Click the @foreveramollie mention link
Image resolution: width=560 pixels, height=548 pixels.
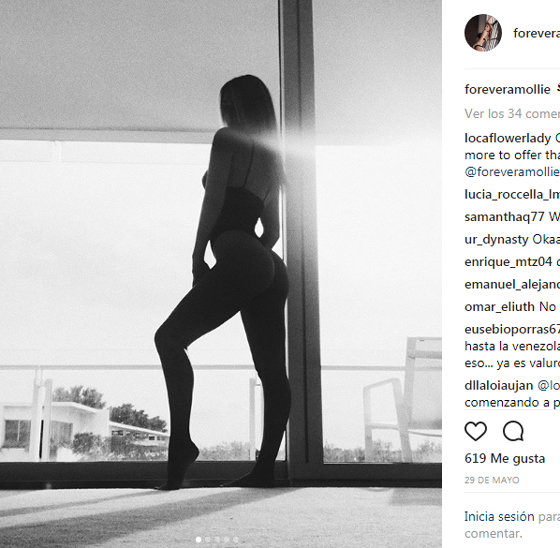[512, 172]
